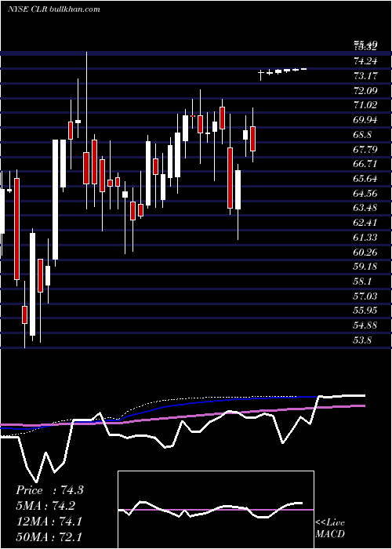Select the 66.71 price axis label
This screenshot has height=549, width=392.
point(366,164)
